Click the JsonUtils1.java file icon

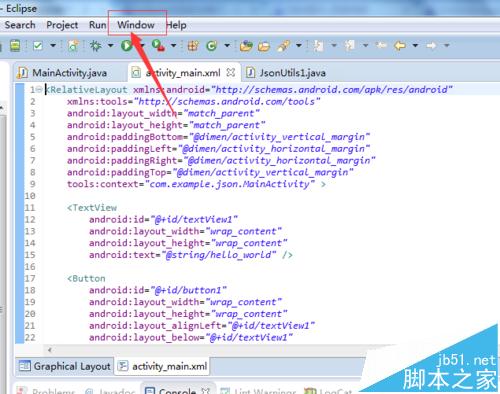(x=250, y=72)
